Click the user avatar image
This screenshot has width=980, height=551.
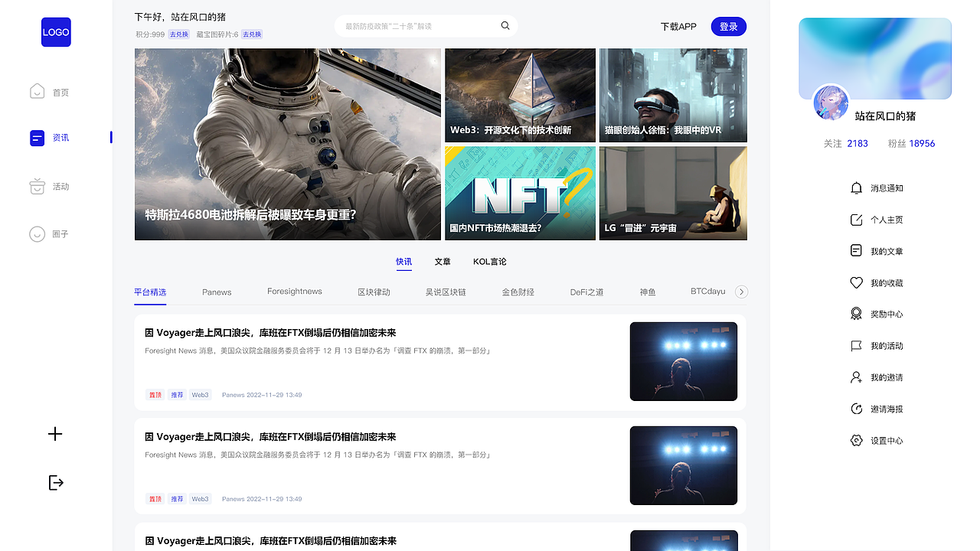pyautogui.click(x=831, y=103)
